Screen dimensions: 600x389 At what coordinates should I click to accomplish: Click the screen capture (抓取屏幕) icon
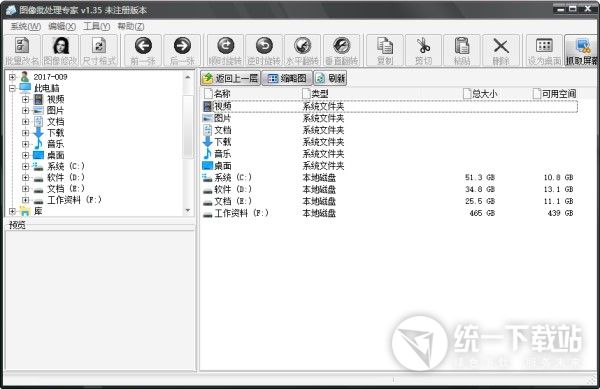pyautogui.click(x=581, y=50)
